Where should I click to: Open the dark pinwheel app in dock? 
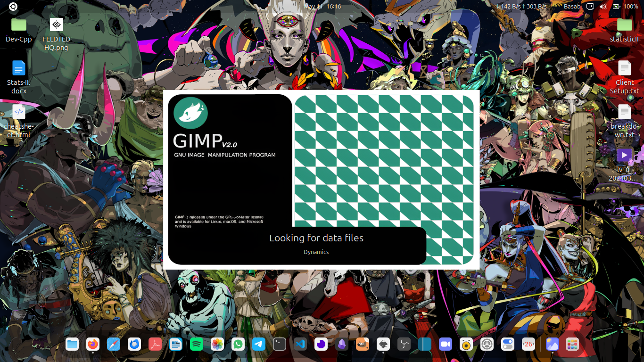pos(404,345)
